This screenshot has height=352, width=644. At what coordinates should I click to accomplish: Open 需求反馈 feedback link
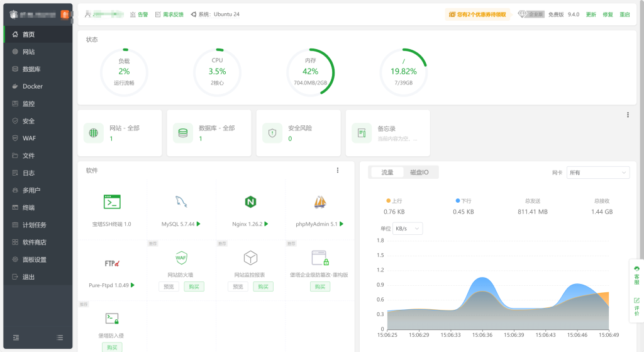point(169,14)
